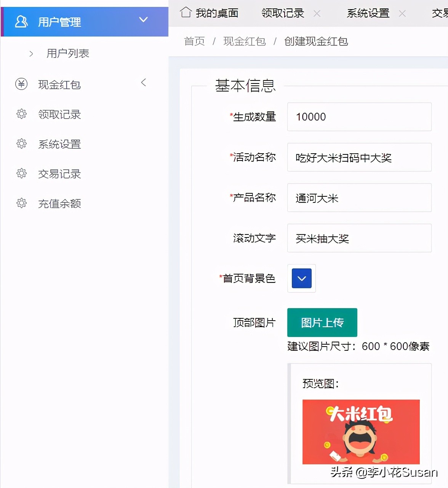The width and height of the screenshot is (448, 488).
Task: Select the 领取记录 tab at top
Action: 282,13
